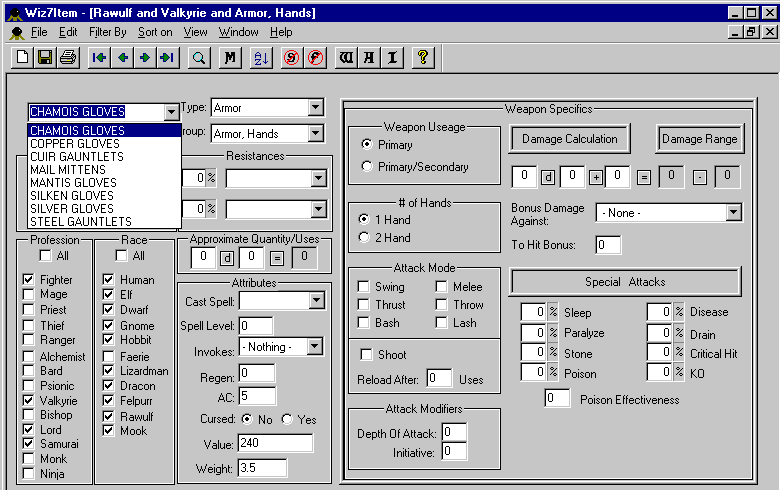Open the magnifier search icon

(199, 58)
